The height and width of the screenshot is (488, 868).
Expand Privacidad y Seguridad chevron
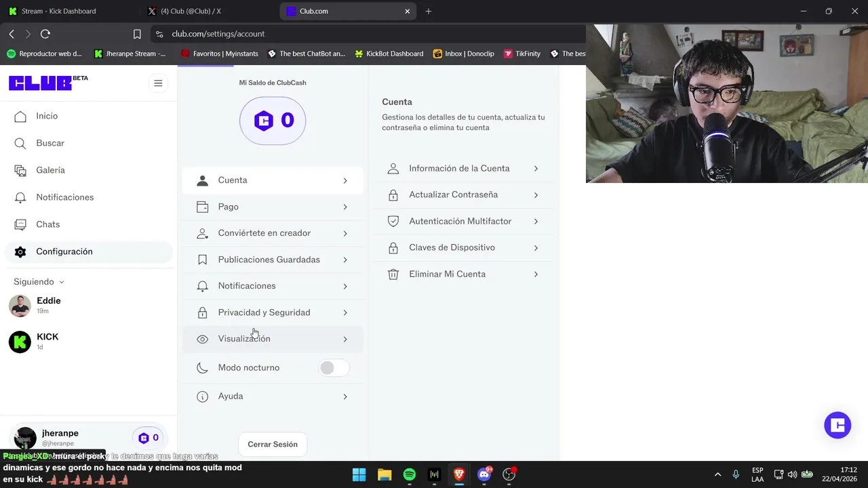[x=345, y=312]
